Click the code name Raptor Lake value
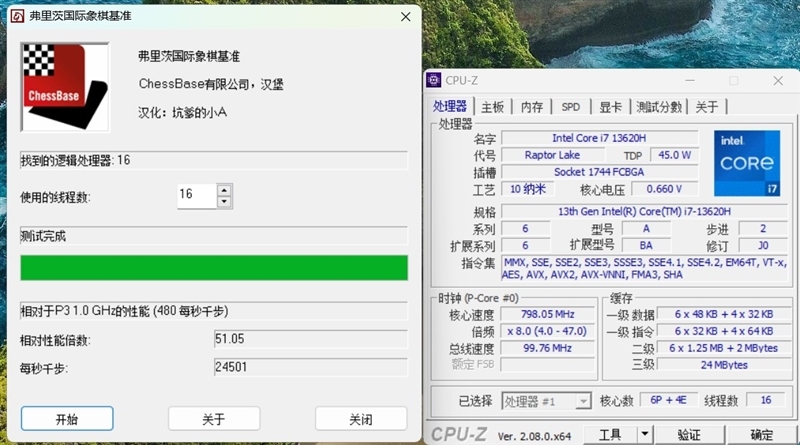800x445 pixels. 552,155
